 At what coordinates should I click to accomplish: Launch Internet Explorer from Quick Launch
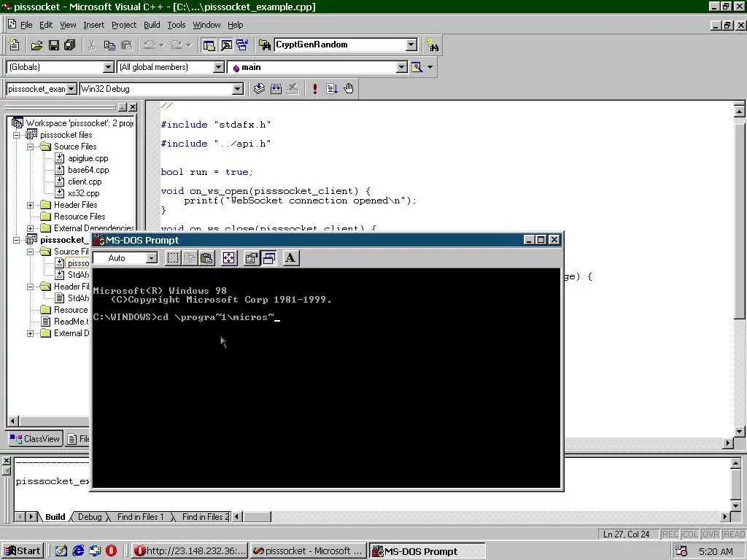[78, 551]
